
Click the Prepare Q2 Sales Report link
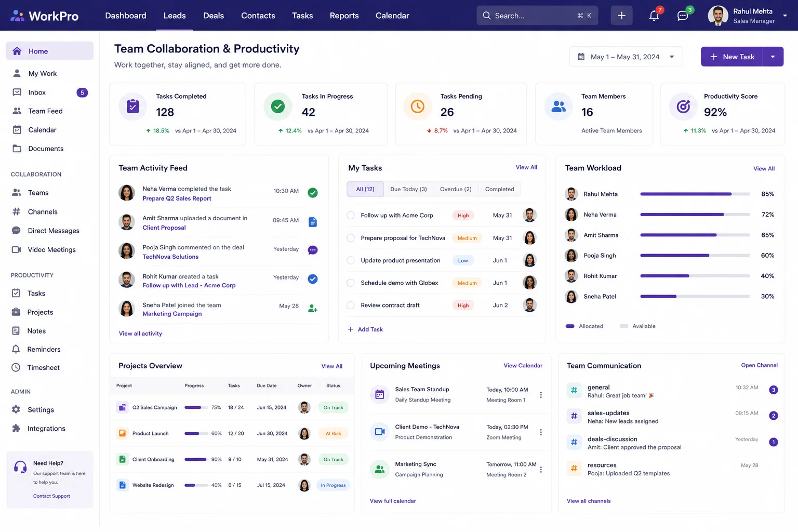(177, 198)
